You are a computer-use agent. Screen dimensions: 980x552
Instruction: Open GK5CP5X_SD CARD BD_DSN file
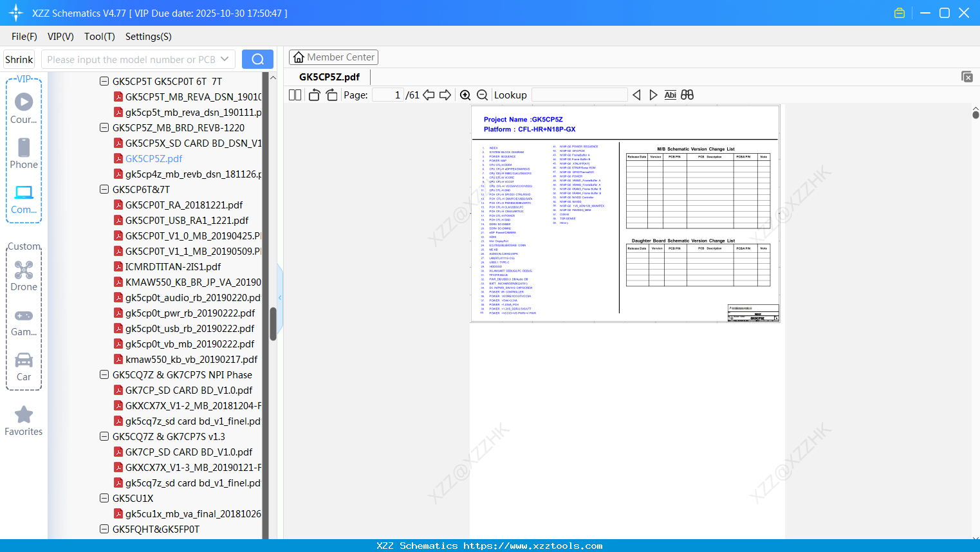tap(194, 143)
